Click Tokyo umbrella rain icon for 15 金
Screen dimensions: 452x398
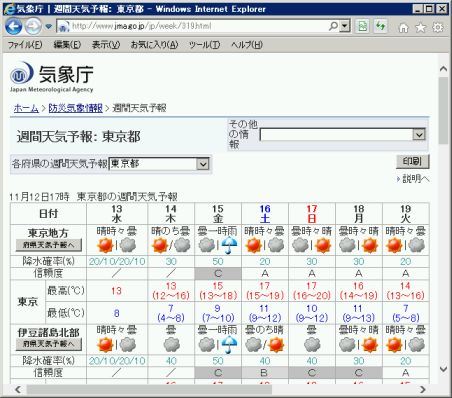[230, 246]
